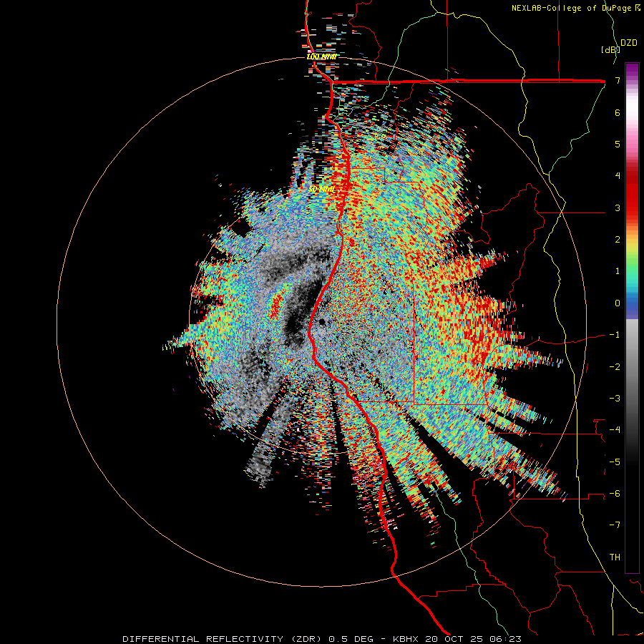Click the -1 value on the color scale
This screenshot has height=644, width=644.
[x=615, y=335]
